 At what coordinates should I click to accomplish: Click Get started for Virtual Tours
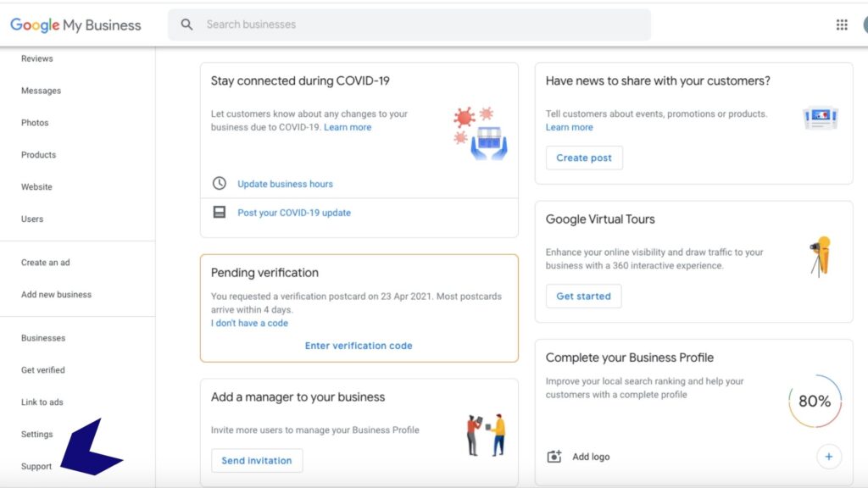point(583,296)
